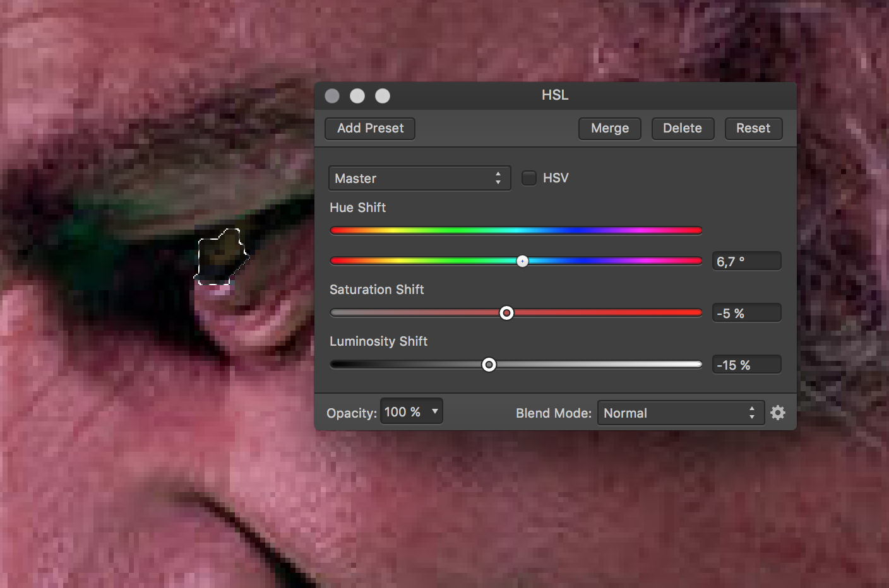The width and height of the screenshot is (889, 588).
Task: Click the Merge button
Action: [x=610, y=128]
